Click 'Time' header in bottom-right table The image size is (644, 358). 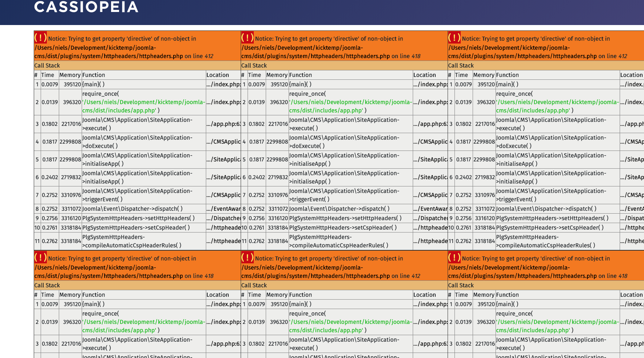pyautogui.click(x=461, y=295)
